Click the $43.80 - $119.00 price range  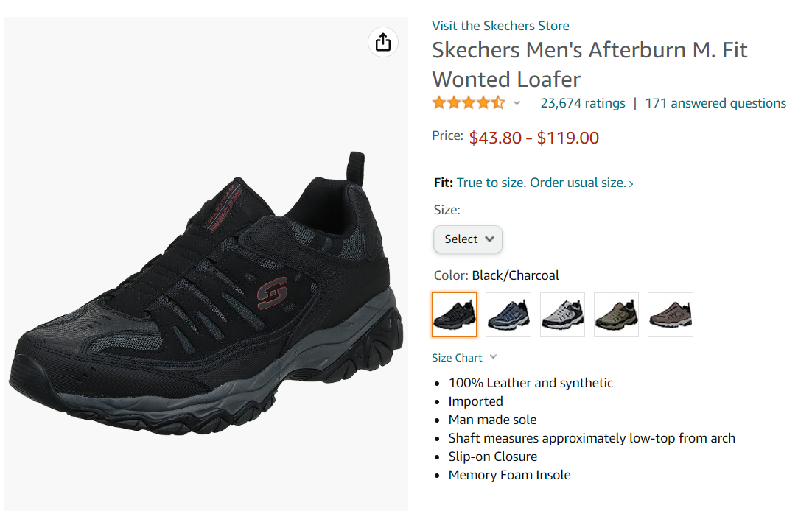point(533,138)
